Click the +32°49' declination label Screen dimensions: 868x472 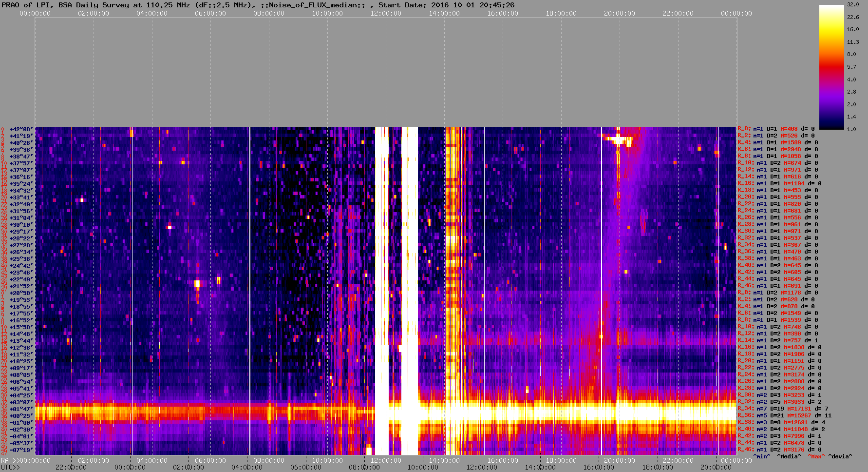pyautogui.click(x=21, y=204)
